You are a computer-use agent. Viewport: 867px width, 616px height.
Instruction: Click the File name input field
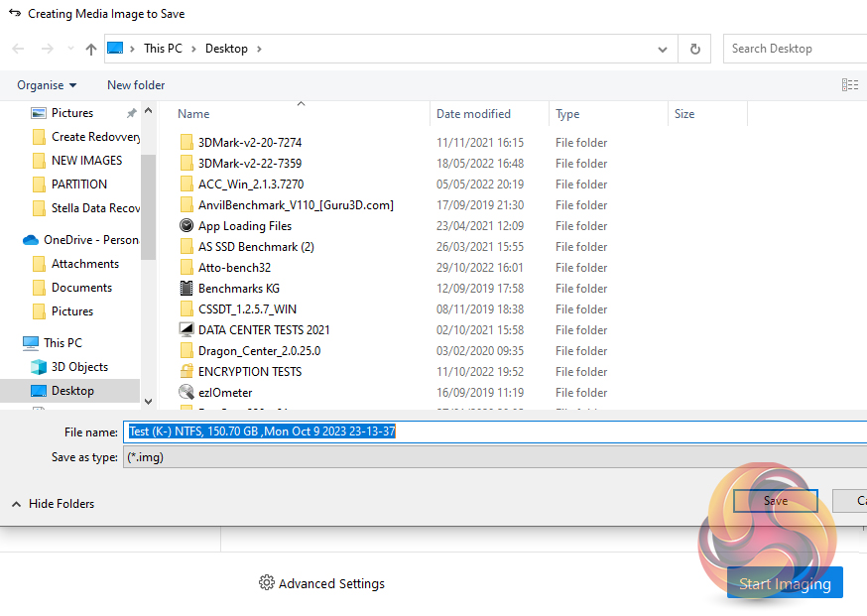[x=495, y=431]
